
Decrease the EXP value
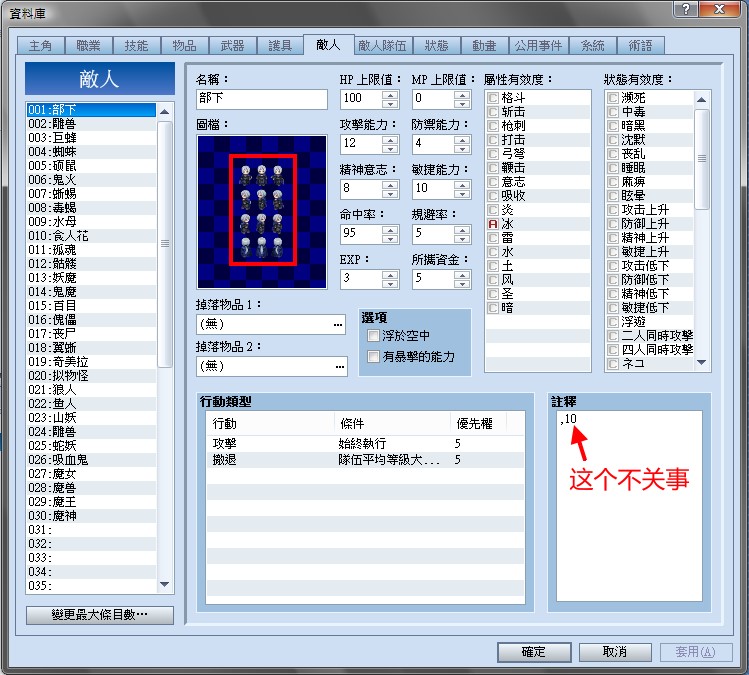[390, 284]
